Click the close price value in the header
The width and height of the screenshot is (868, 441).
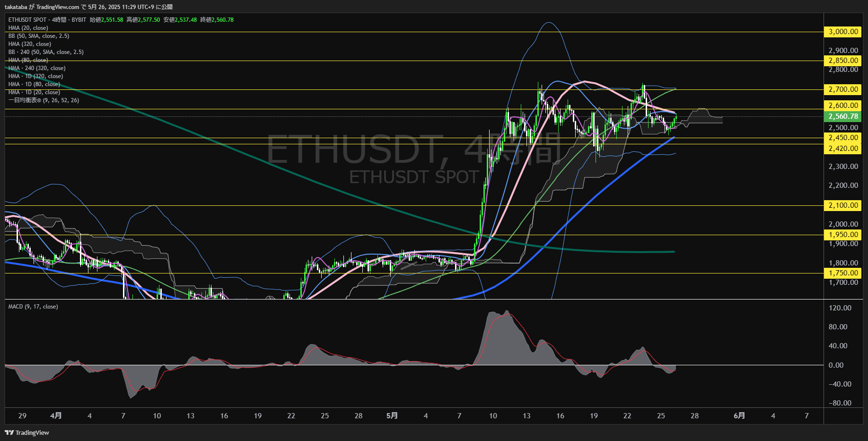point(223,20)
